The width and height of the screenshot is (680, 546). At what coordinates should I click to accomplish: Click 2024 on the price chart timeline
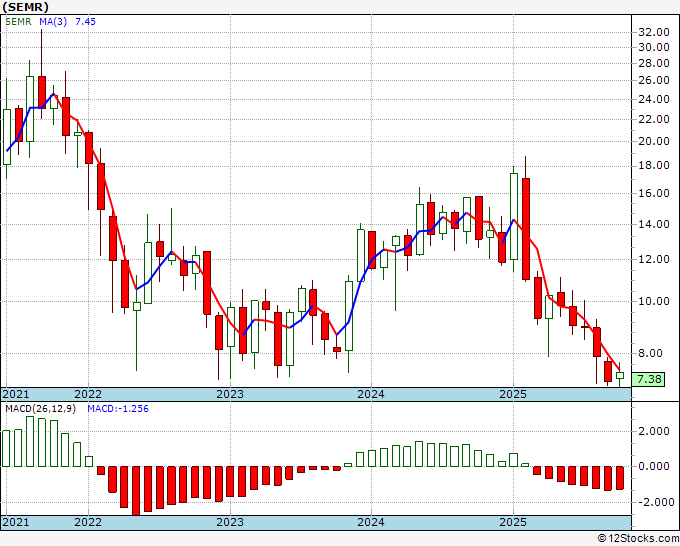click(371, 394)
